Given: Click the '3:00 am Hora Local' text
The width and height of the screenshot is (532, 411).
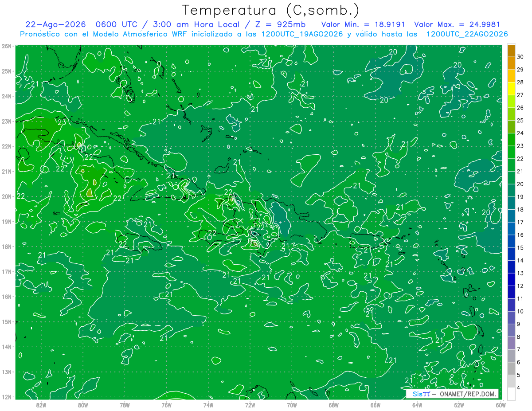Looking at the screenshot, I should pos(195,25).
